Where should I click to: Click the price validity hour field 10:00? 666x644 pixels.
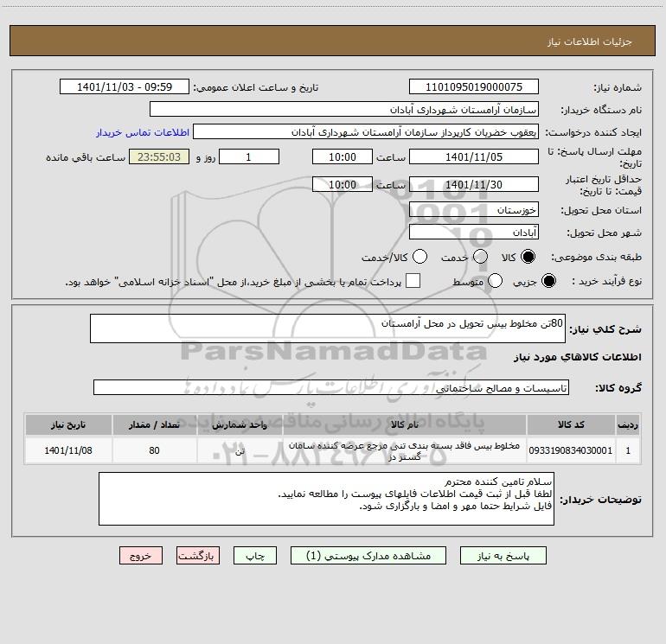tap(343, 185)
